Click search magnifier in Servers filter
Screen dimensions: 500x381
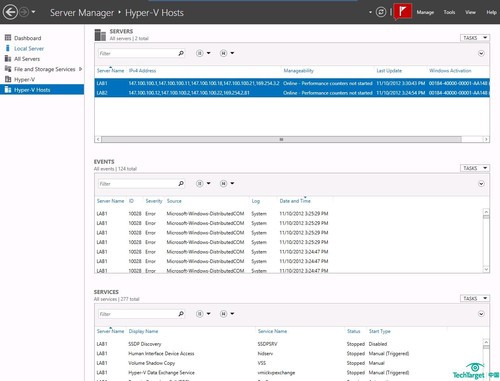[181, 53]
